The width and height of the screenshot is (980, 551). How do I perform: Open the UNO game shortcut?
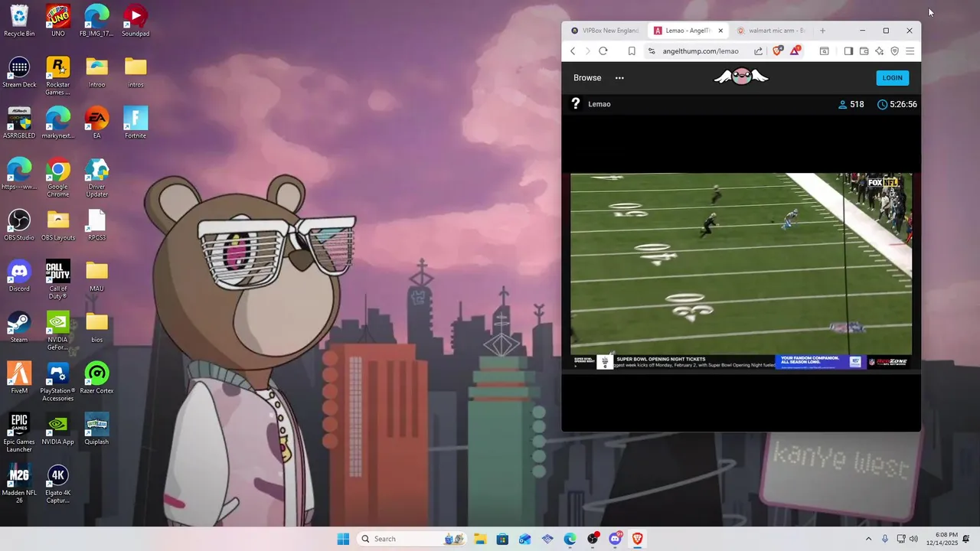point(58,21)
